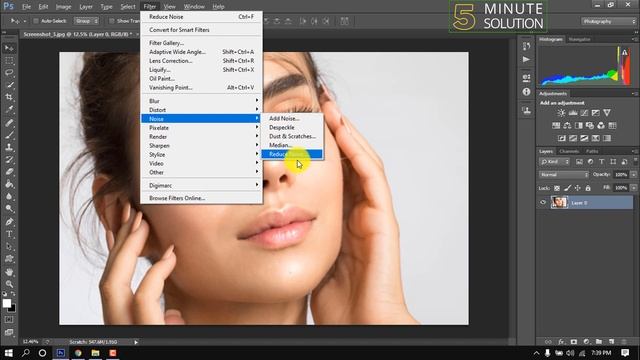Add a Levels adjustment

coord(573,113)
